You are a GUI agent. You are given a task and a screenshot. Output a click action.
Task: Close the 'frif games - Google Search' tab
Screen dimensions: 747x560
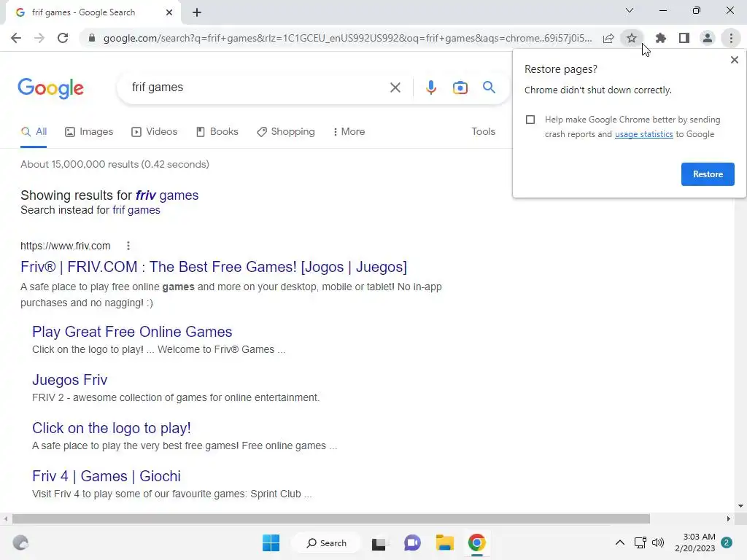[169, 12]
